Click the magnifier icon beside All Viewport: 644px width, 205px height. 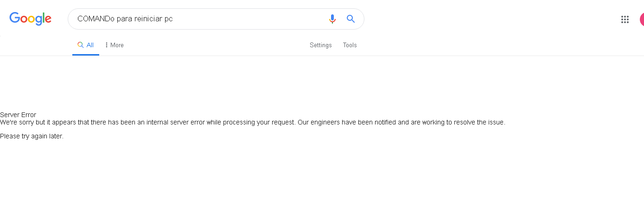(81, 45)
